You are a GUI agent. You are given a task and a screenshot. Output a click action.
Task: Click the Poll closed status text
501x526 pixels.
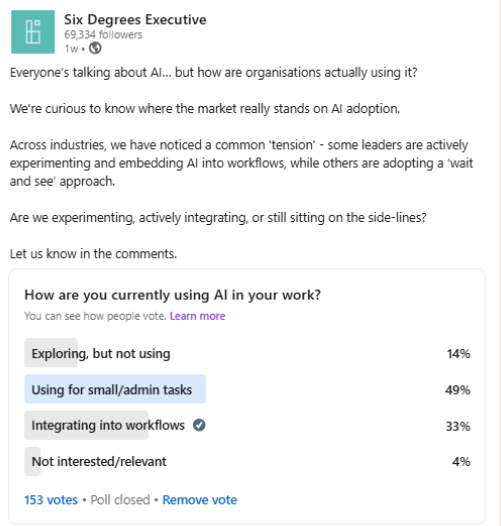click(x=120, y=500)
